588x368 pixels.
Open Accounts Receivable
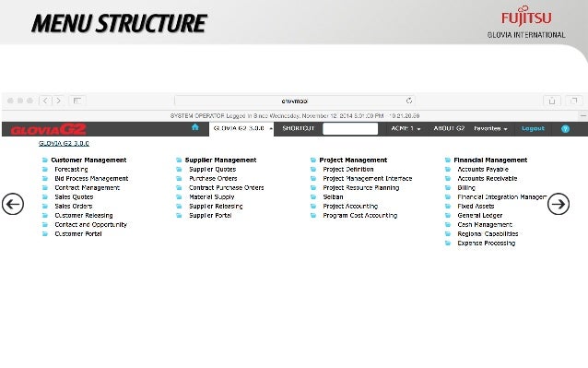click(488, 179)
